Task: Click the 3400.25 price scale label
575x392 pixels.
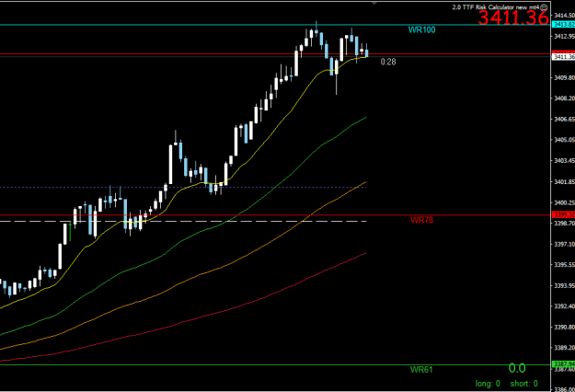Action: (x=564, y=202)
